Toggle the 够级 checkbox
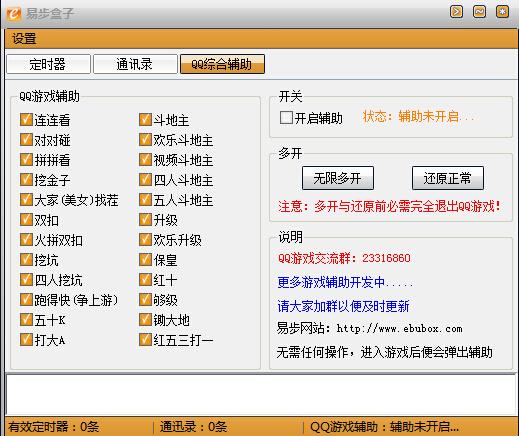 (x=145, y=300)
